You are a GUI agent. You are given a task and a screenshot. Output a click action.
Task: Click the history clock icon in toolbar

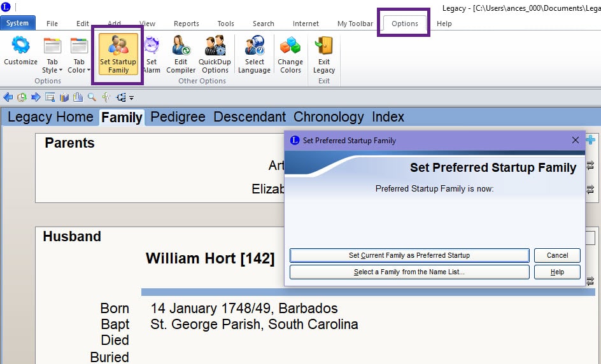pos(22,97)
